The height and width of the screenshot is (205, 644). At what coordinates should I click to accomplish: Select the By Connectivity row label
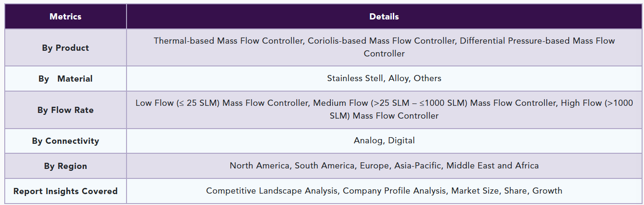(65, 141)
